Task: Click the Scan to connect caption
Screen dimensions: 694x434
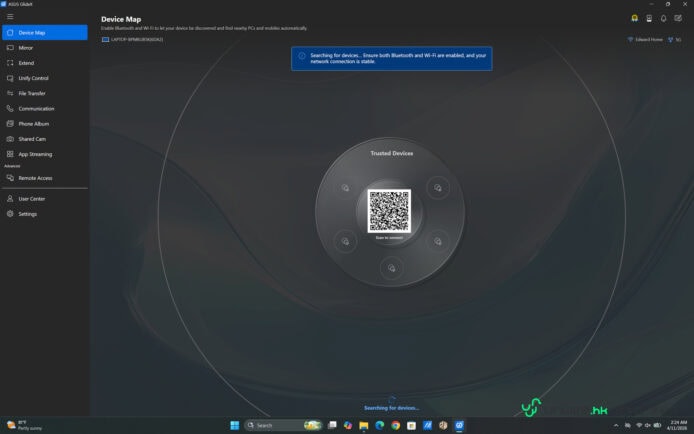Action: coord(389,238)
